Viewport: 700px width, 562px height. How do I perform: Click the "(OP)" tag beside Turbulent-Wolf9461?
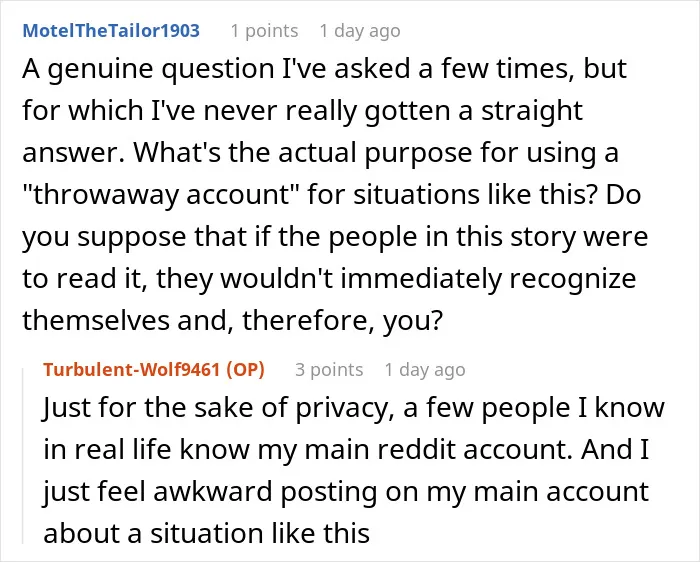click(246, 370)
